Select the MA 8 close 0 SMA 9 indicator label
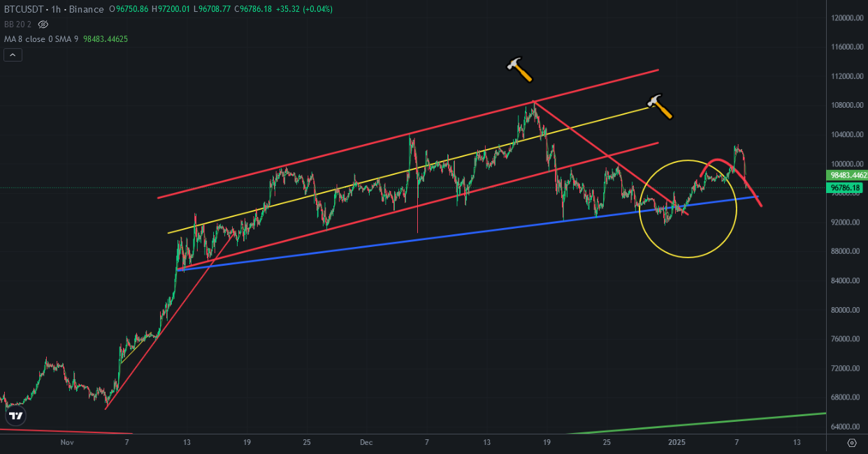 click(x=41, y=38)
